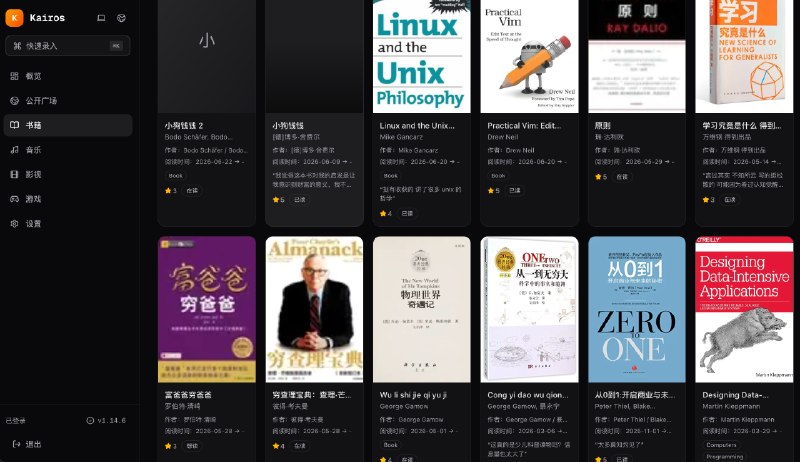The height and width of the screenshot is (462, 800).
Task: Click the star rating on 富爸爸穷爸爸 card
Action: (170, 446)
